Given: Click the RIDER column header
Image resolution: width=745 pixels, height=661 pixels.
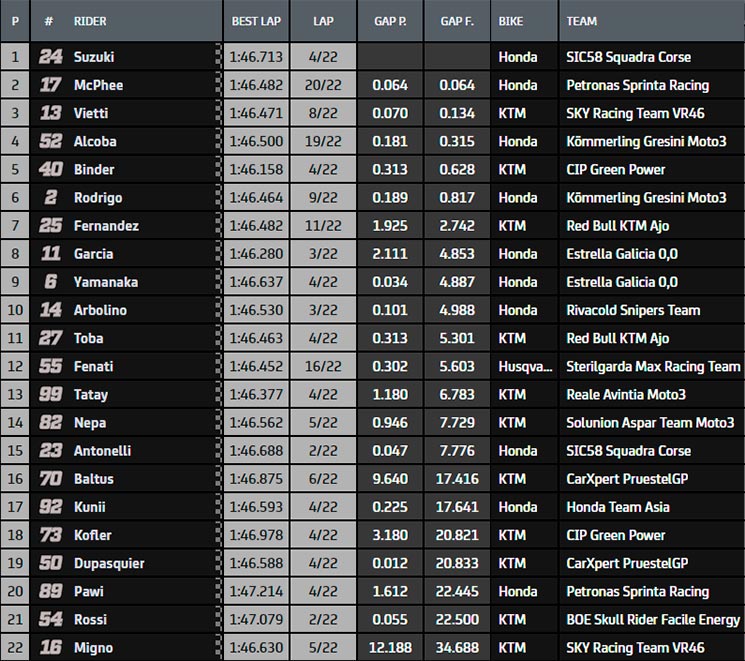Looking at the screenshot, I should (x=90, y=21).
